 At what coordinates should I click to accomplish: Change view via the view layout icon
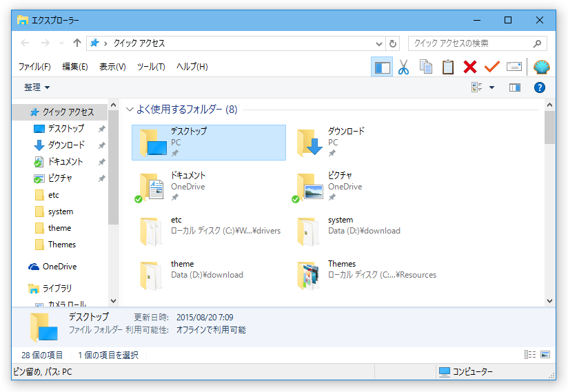(x=477, y=87)
